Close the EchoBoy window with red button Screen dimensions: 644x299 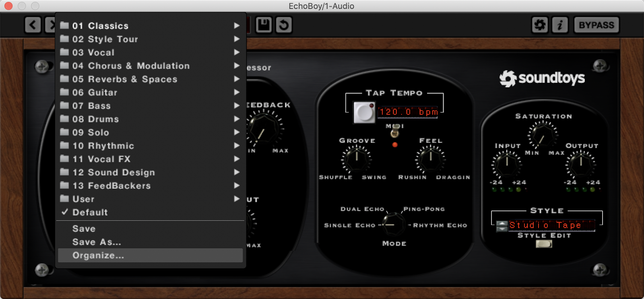click(8, 6)
